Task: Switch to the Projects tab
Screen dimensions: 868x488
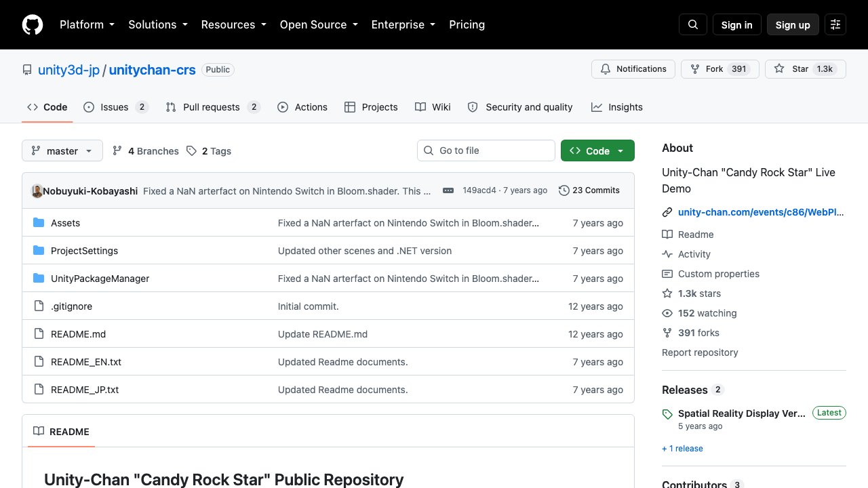Action: pos(371,107)
